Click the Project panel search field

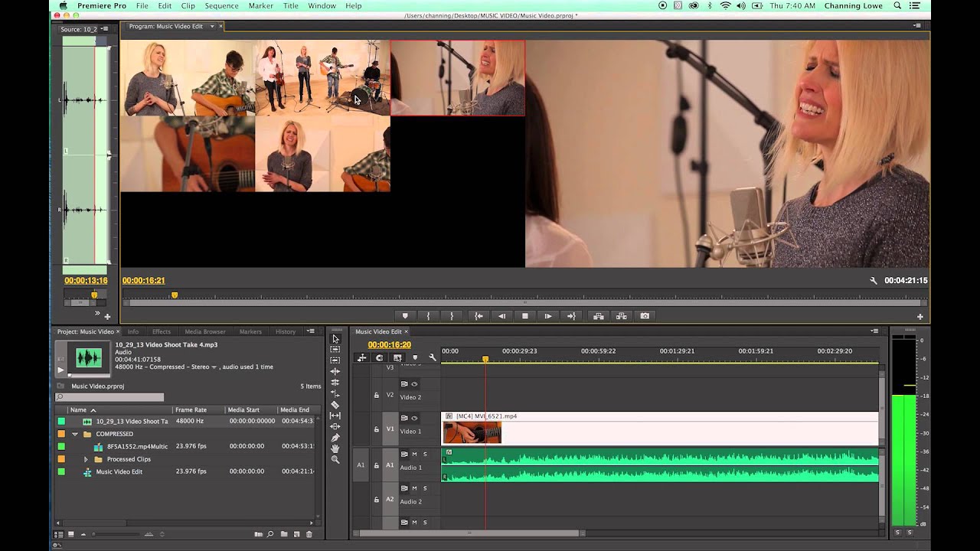pyautogui.click(x=109, y=398)
